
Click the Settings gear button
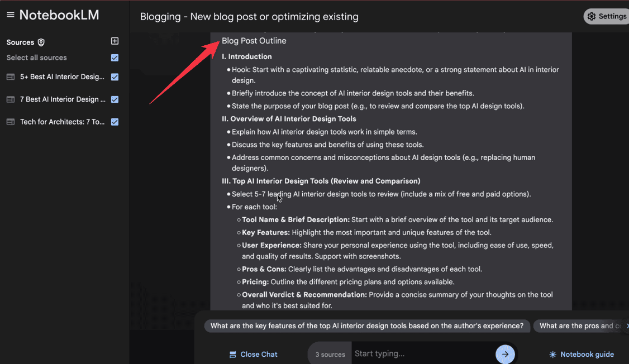pyautogui.click(x=606, y=16)
